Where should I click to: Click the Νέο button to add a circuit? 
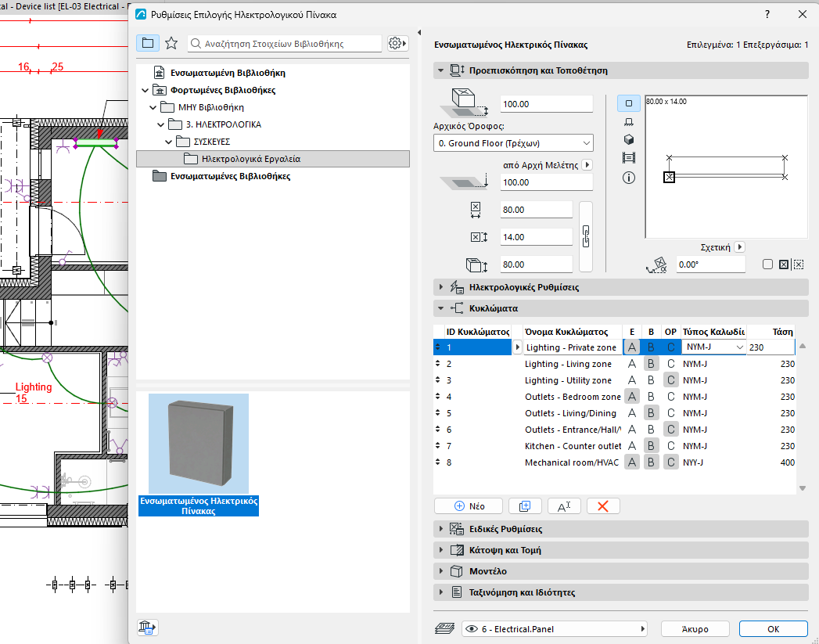pos(469,506)
